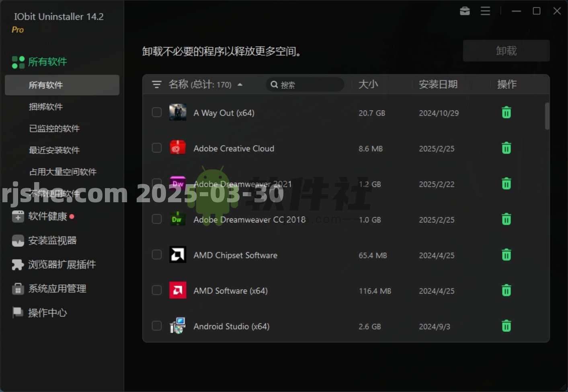Click the Adobe Creative Cloud red icon

coord(177,148)
